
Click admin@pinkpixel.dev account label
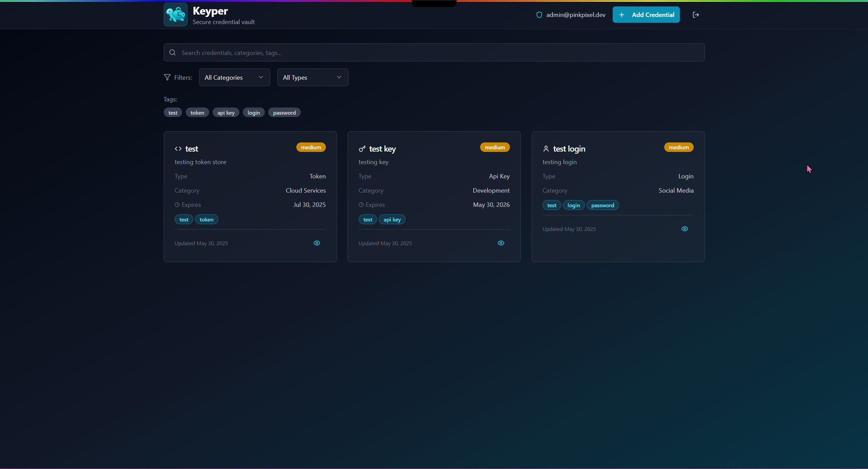[x=576, y=15]
